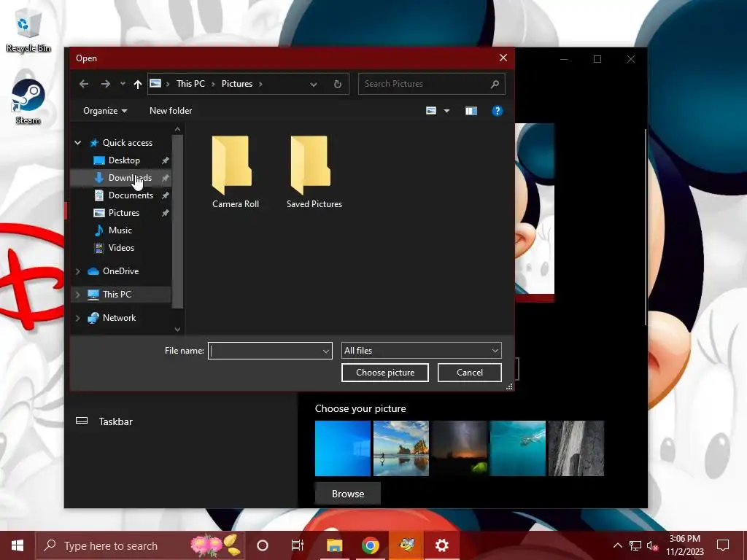Expand the Network tree node

(x=77, y=318)
